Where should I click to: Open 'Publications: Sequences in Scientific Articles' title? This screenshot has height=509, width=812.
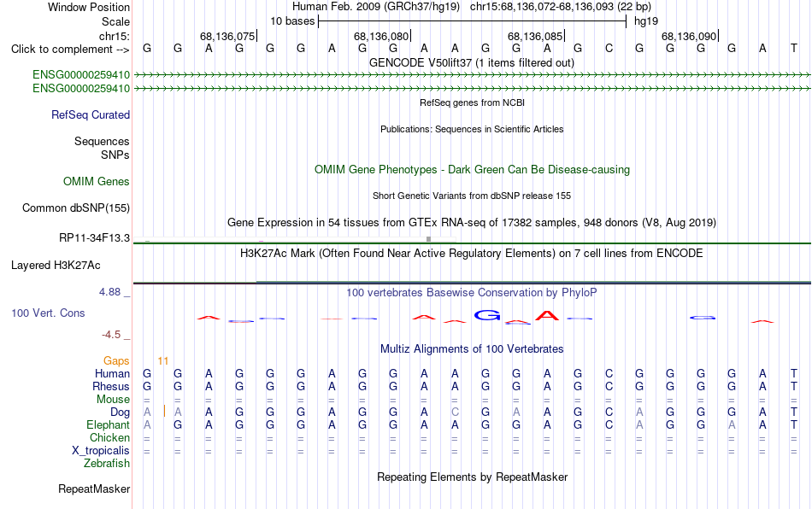[x=472, y=129]
